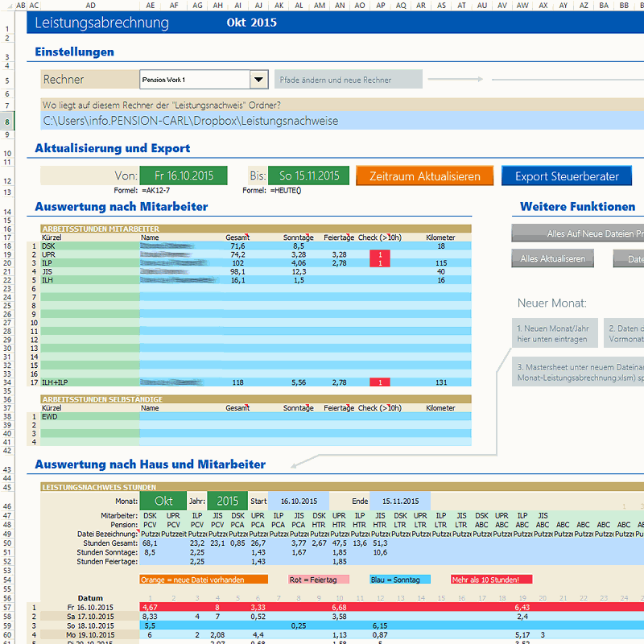The height and width of the screenshot is (644, 644).
Task: Select row header 8
Action: [8, 121]
